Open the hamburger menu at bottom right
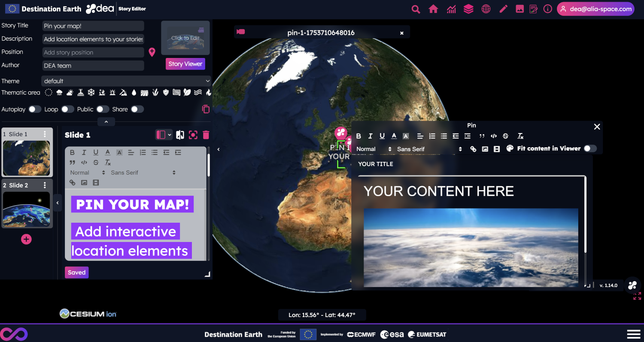 tap(634, 334)
